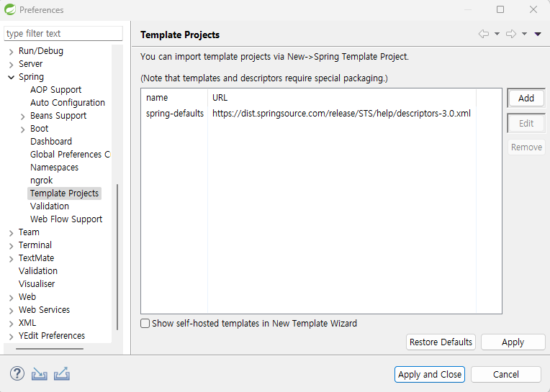Expand the Server tree node

12,65
